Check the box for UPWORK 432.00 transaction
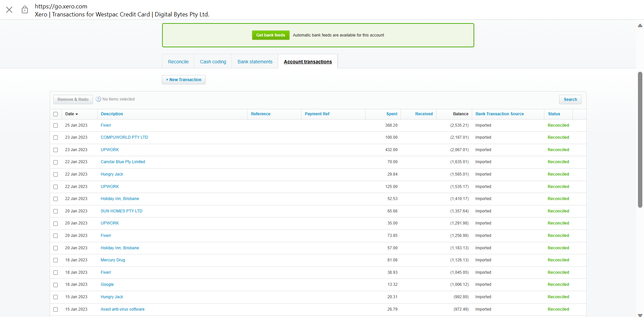 (56, 150)
